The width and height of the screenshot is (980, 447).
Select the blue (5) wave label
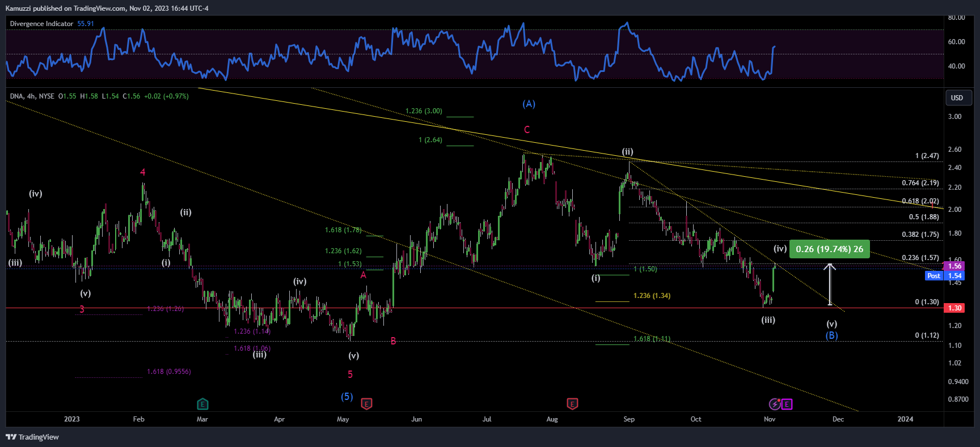coord(347,397)
